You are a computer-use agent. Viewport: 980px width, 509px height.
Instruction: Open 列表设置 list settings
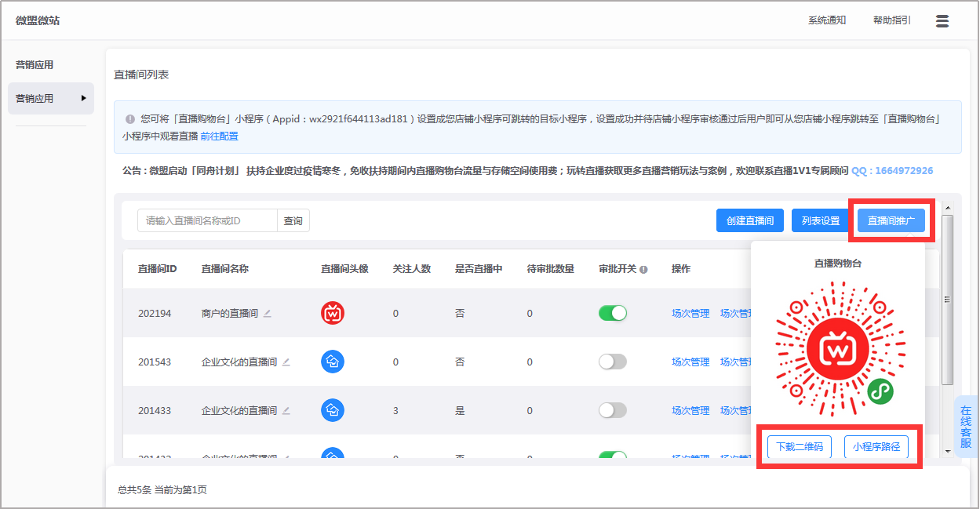pyautogui.click(x=821, y=221)
